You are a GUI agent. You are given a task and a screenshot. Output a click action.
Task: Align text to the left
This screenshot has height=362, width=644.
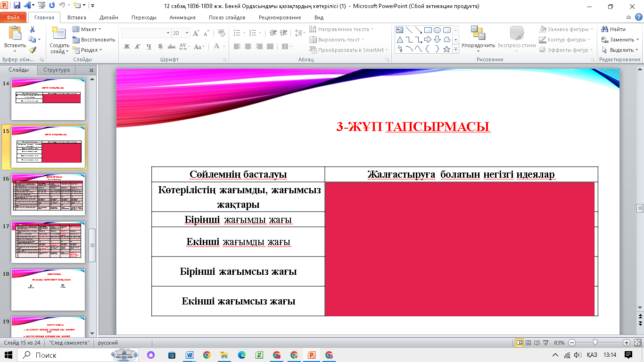(237, 47)
